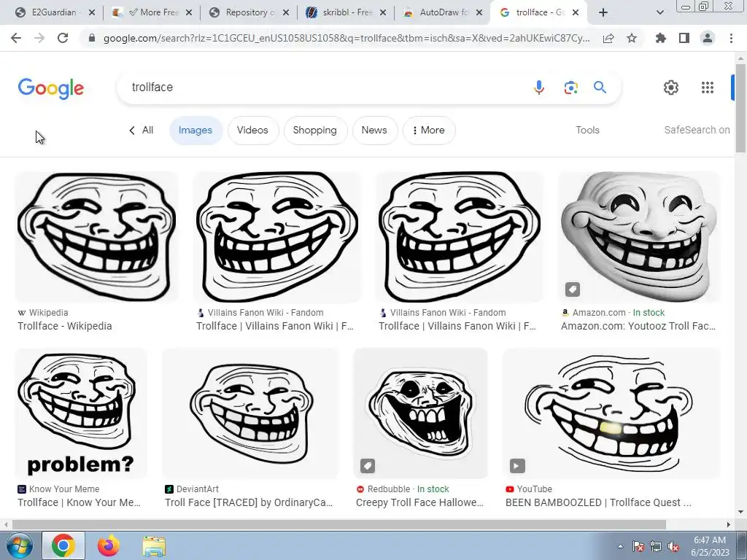The image size is (747, 560).
Task: Open the Amazon Youtooz Troll Face thumbnail
Action: 639,237
